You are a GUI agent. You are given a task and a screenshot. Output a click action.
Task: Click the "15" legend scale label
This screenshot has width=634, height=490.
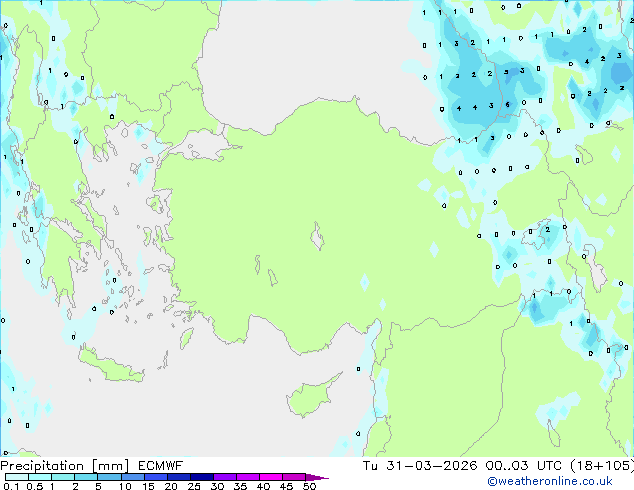click(148, 486)
